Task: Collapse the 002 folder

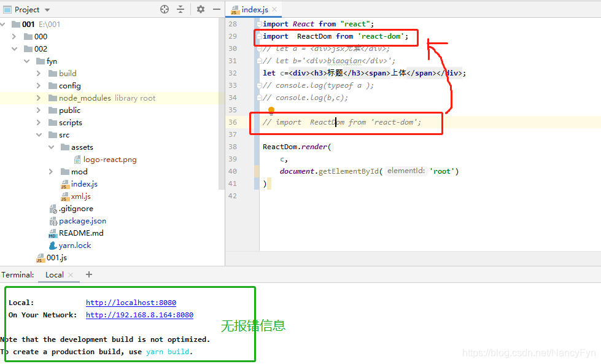Action: pyautogui.click(x=14, y=49)
